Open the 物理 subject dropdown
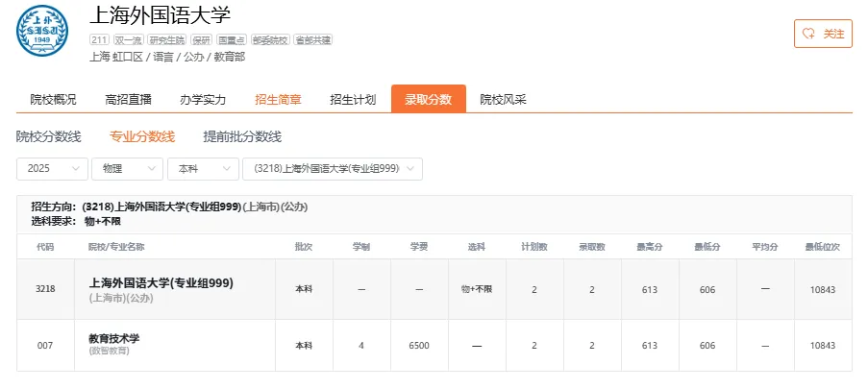Image resolution: width=868 pixels, height=389 pixels. pos(127,169)
